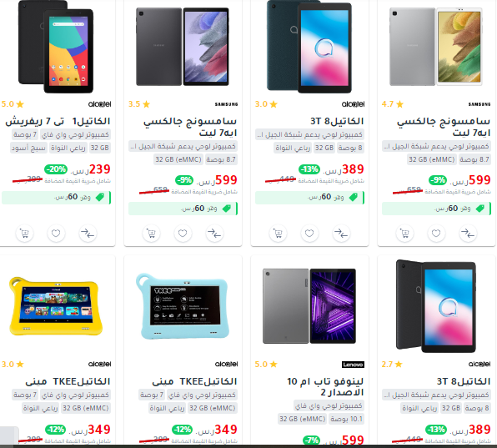Click 60 SAR savings banner on Alcatel 3T 8
The width and height of the screenshot is (497, 448).
tap(309, 198)
